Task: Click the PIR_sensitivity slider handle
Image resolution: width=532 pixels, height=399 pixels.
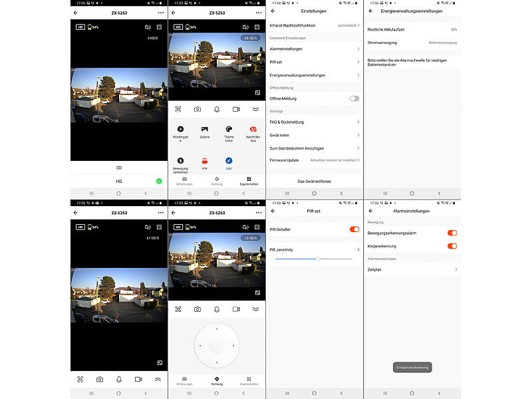Action: pos(318,259)
